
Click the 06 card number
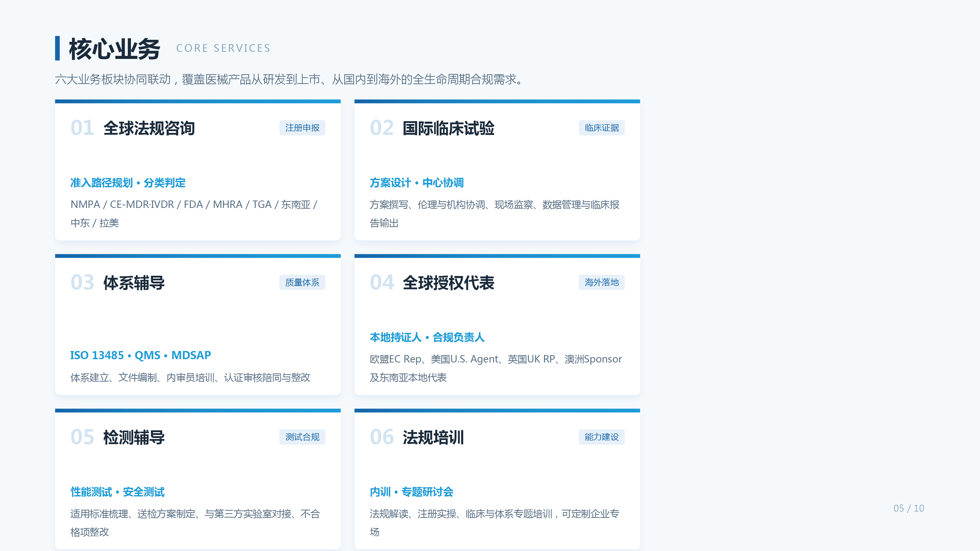[x=382, y=437]
